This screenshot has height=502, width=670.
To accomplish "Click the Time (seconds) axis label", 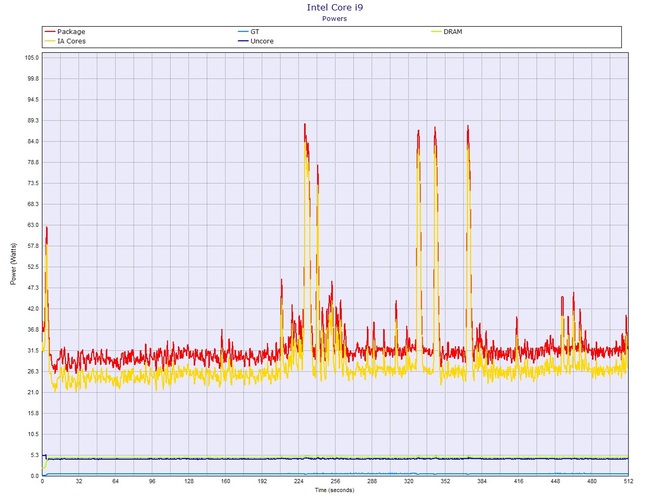I will point(335,490).
